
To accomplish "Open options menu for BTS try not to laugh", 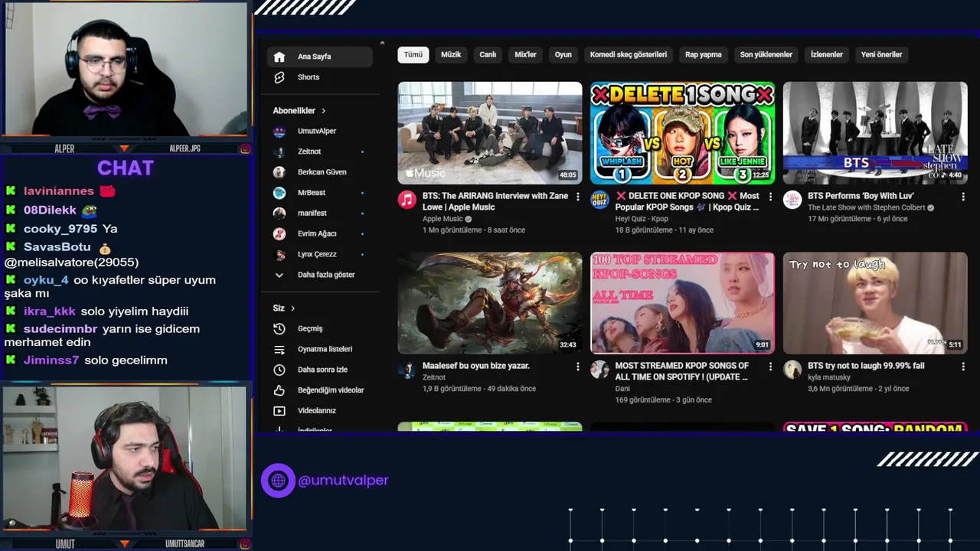I will 963,367.
